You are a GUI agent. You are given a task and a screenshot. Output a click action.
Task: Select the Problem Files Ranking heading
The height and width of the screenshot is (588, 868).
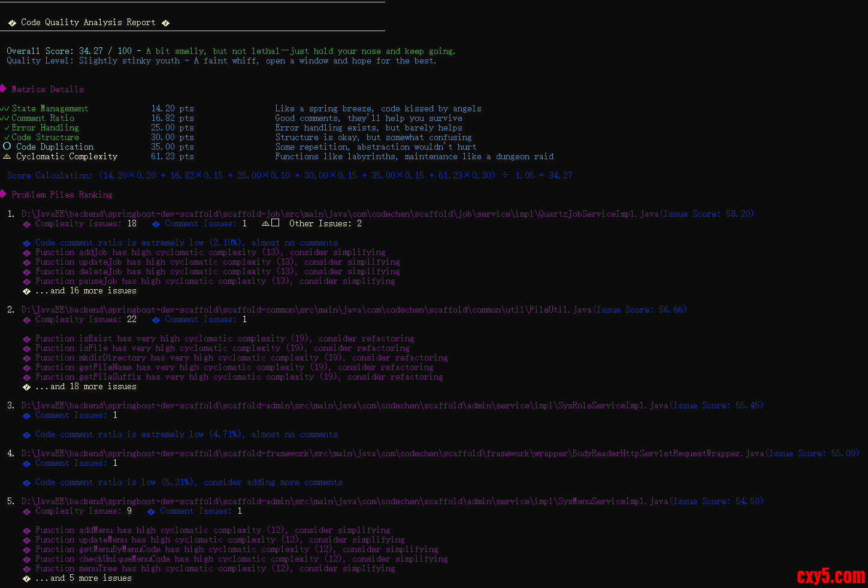[62, 195]
